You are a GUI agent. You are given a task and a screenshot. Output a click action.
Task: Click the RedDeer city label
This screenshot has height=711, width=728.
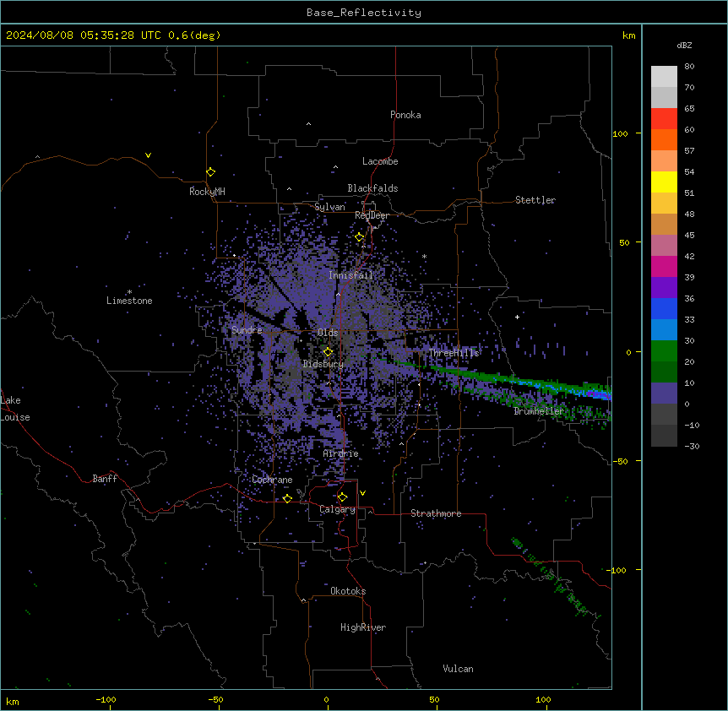click(372, 215)
